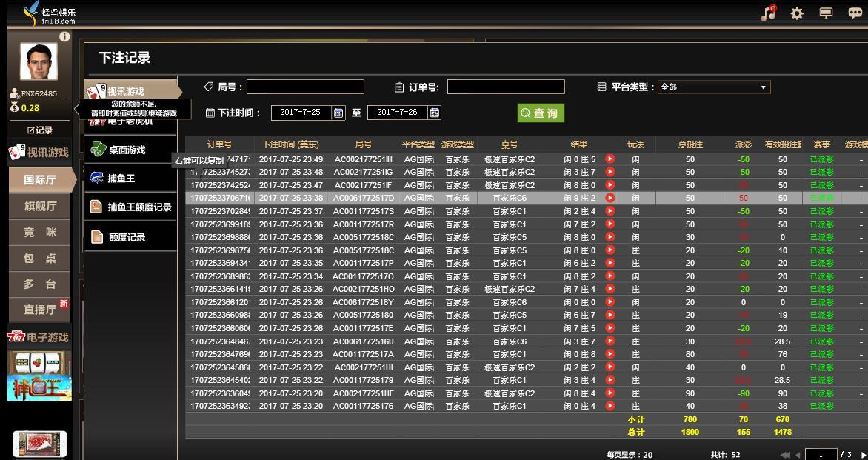Open 包桌 in left sidebar
The height and width of the screenshot is (460, 868).
40,258
